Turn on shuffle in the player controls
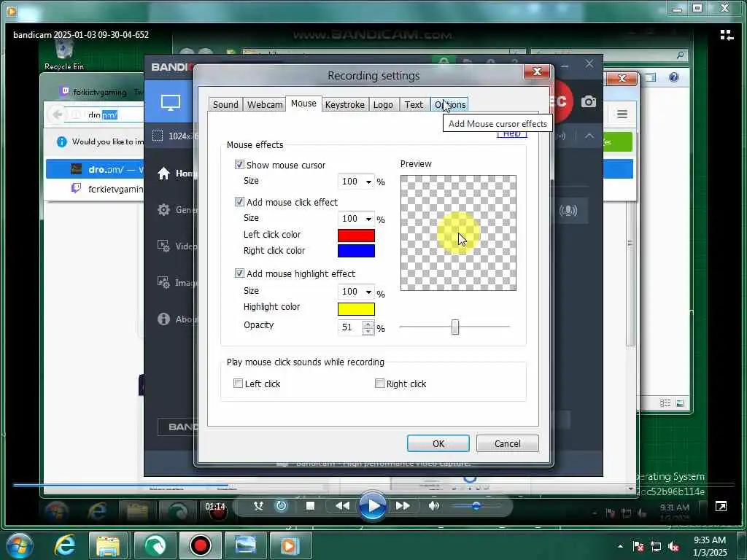The width and height of the screenshot is (747, 560). click(258, 506)
